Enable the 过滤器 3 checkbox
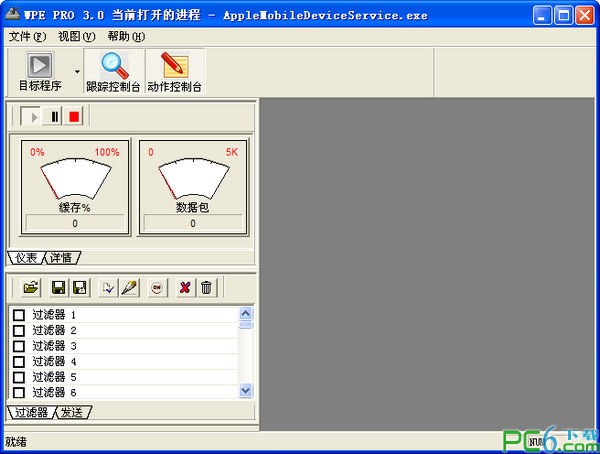 click(x=18, y=346)
